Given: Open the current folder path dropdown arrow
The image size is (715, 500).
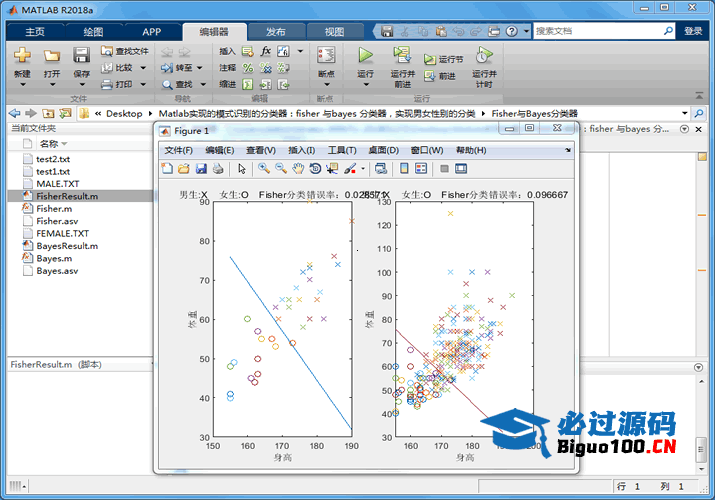Looking at the screenshot, I should pos(684,114).
